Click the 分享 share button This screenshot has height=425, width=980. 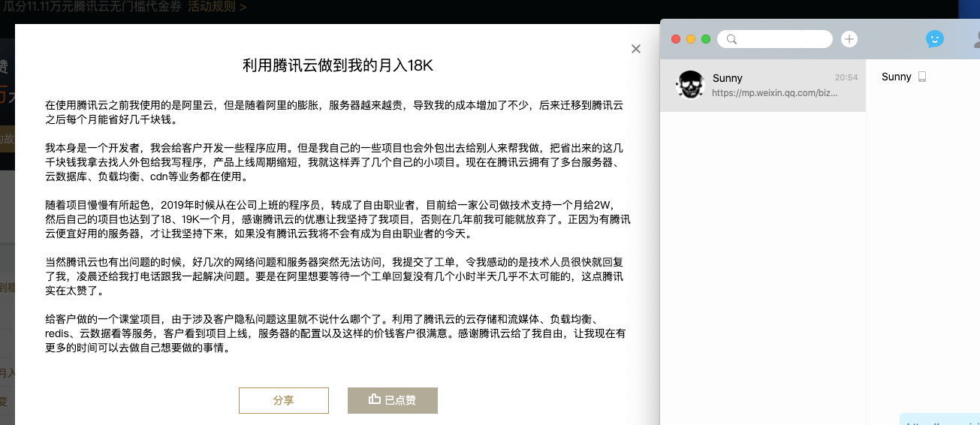284,400
